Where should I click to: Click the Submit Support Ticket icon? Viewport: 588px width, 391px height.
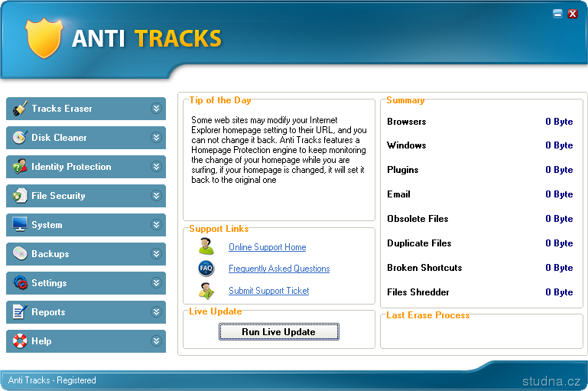pos(206,291)
